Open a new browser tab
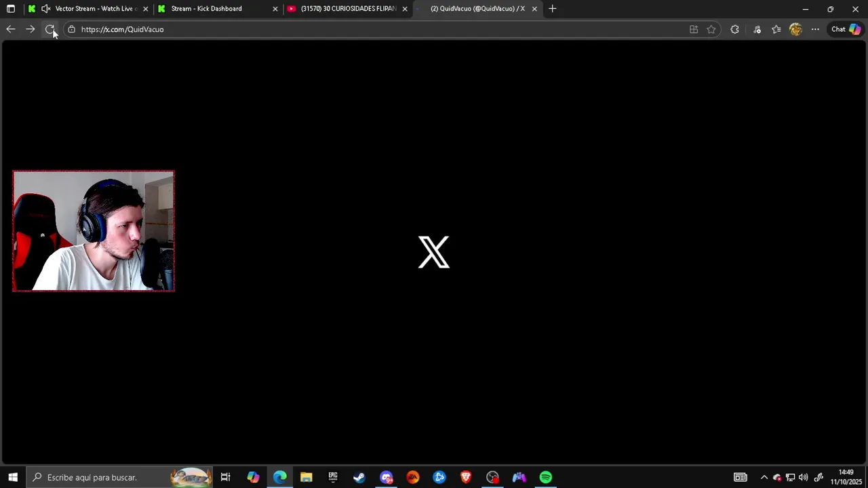 pos(552,9)
